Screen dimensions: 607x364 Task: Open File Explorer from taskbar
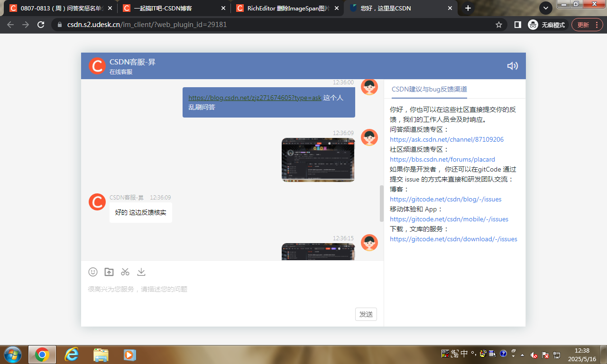click(x=101, y=355)
